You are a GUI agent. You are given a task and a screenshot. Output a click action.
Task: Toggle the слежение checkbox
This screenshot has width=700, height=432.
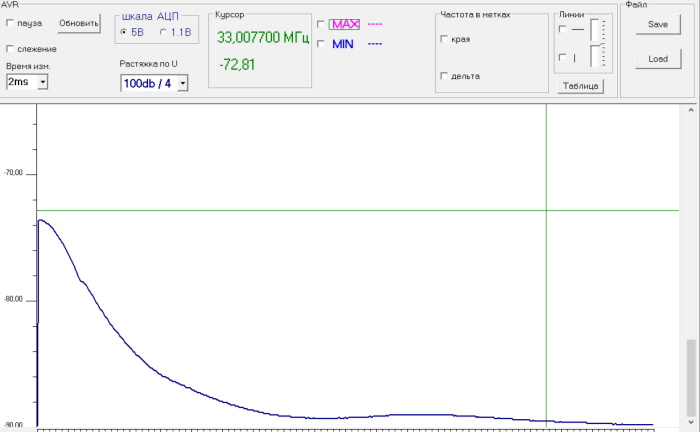[11, 49]
